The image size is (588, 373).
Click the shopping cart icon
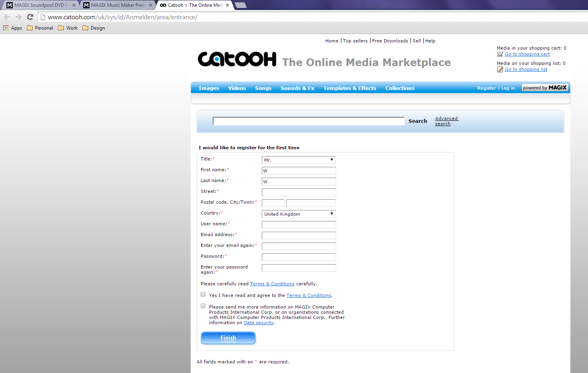coord(500,54)
